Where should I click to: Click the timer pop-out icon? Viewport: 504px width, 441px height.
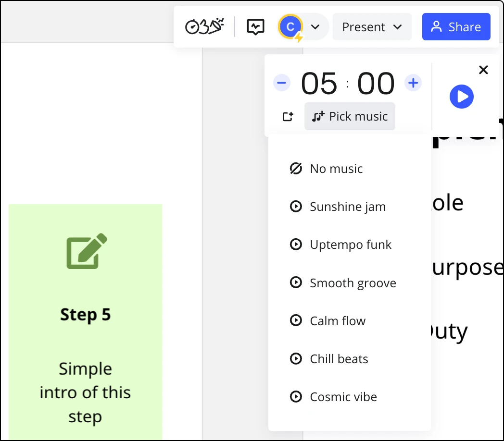click(288, 116)
